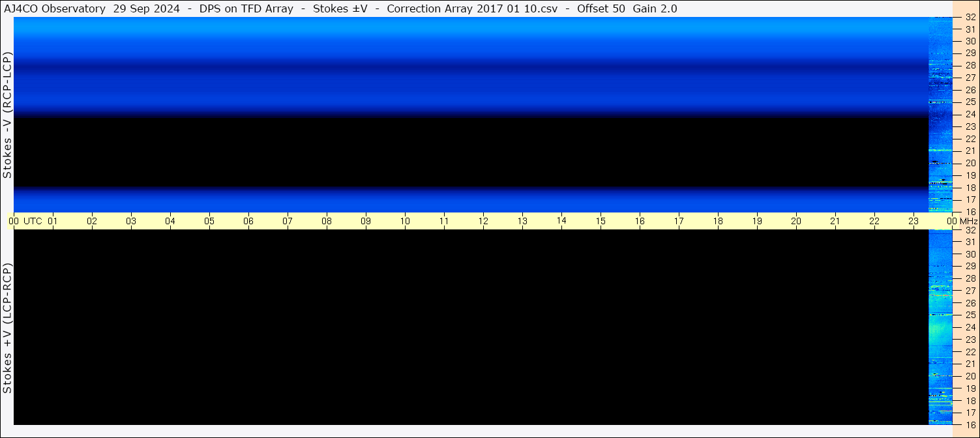Click the Gain 2.0 value
The width and height of the screenshot is (980, 438).
[x=655, y=8]
